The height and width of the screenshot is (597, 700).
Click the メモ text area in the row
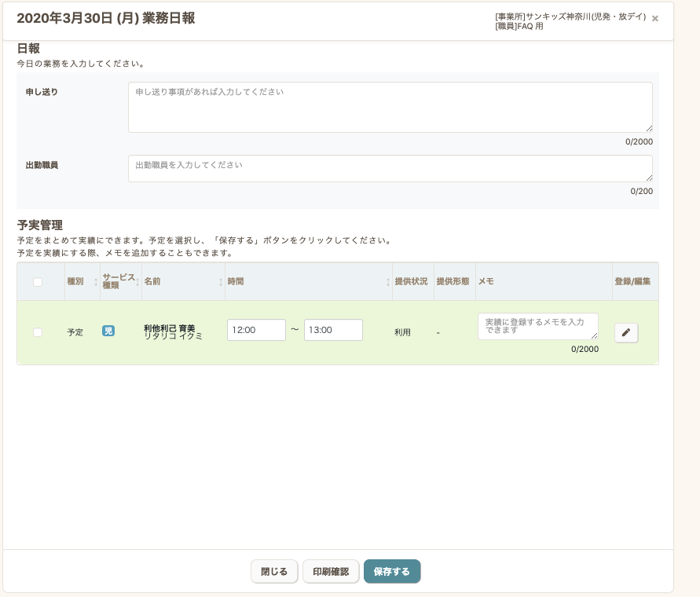point(537,326)
